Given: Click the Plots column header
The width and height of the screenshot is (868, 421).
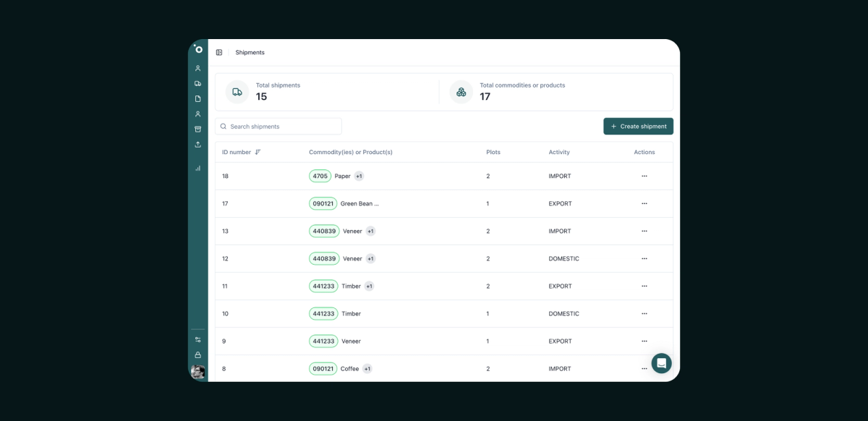Looking at the screenshot, I should (493, 152).
